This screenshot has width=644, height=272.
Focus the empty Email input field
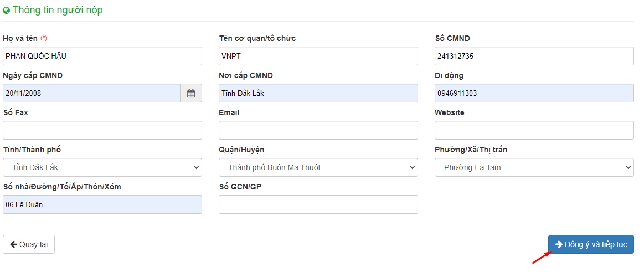pos(318,130)
